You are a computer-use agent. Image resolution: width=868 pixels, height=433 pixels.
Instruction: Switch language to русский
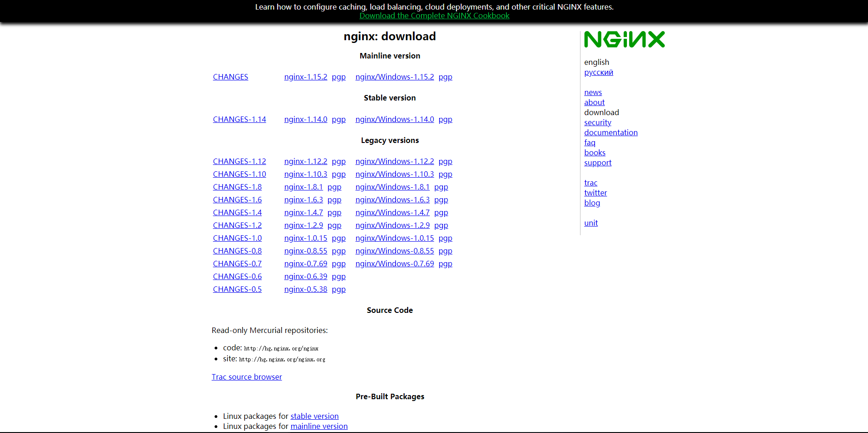click(x=598, y=72)
